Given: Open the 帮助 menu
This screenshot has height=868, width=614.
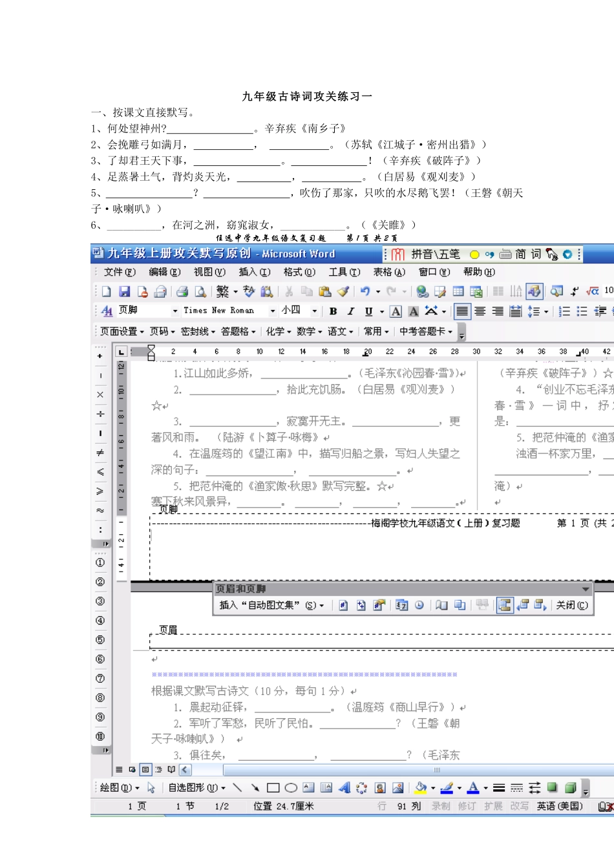Looking at the screenshot, I should (479, 272).
